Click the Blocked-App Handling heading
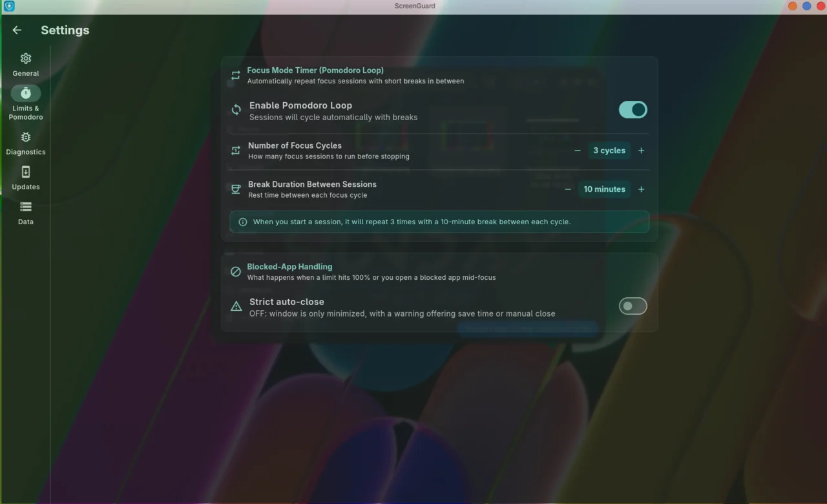This screenshot has height=504, width=827. click(289, 267)
